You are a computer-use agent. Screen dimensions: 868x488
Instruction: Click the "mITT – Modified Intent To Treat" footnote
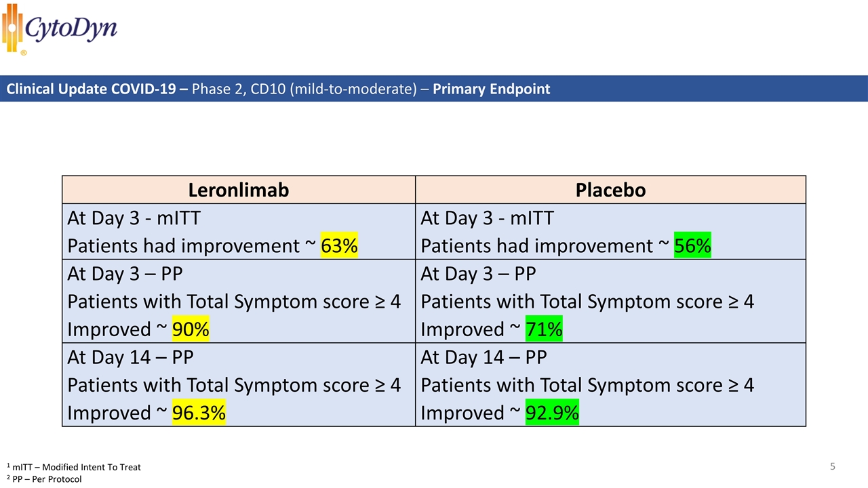coord(76,467)
